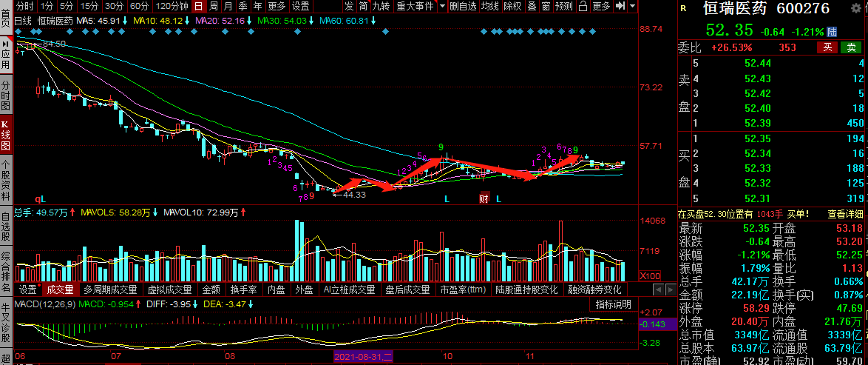Open 查看详细 link
868x365 pixels.
(x=845, y=213)
